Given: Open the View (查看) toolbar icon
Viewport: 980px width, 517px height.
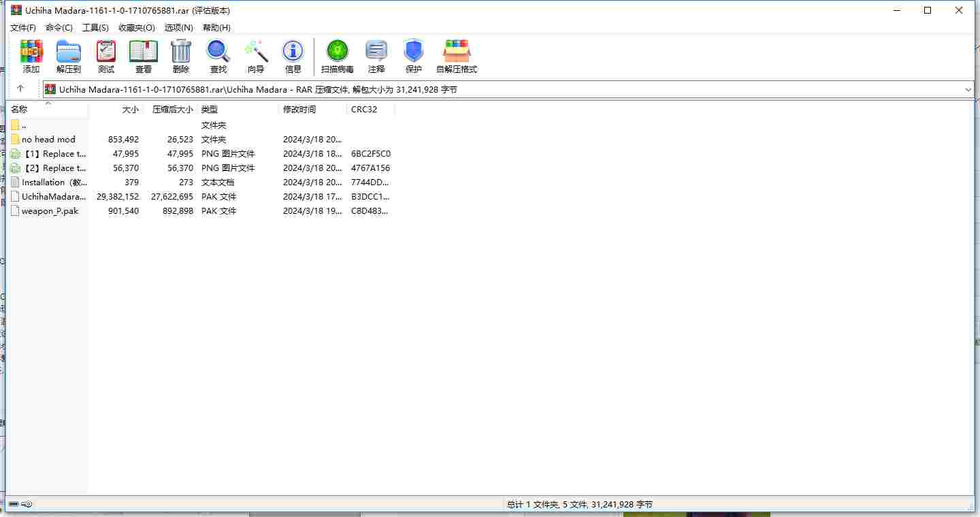Looking at the screenshot, I should 144,52.
